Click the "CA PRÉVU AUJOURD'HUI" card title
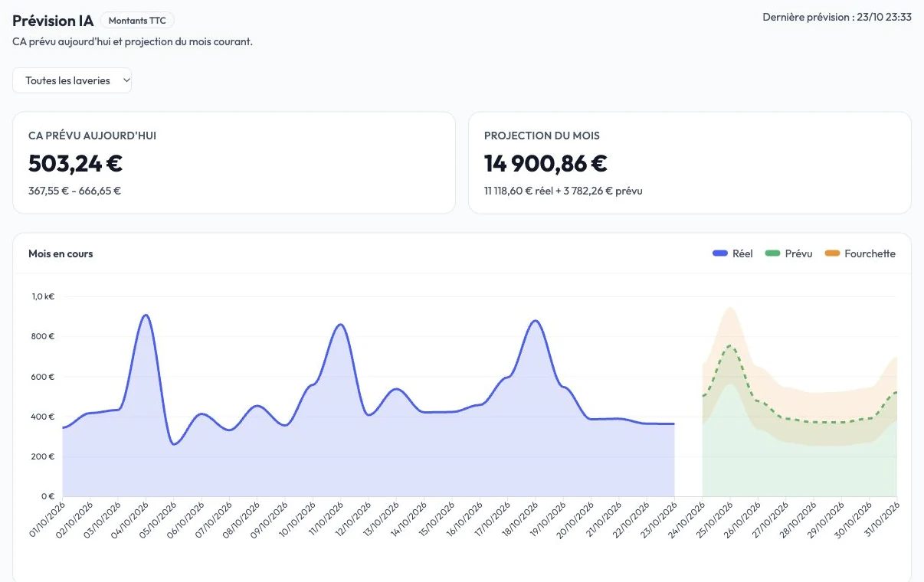Viewport: 924px width, 582px height. [x=93, y=136]
